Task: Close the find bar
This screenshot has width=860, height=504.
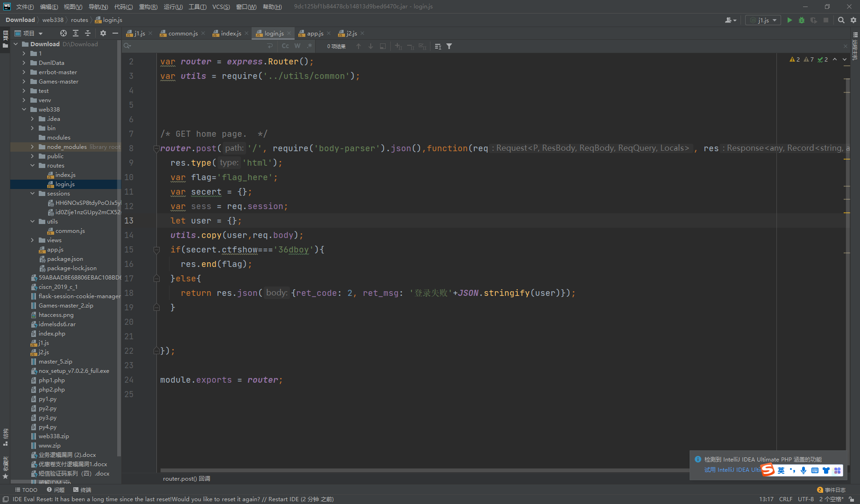Action: click(845, 46)
